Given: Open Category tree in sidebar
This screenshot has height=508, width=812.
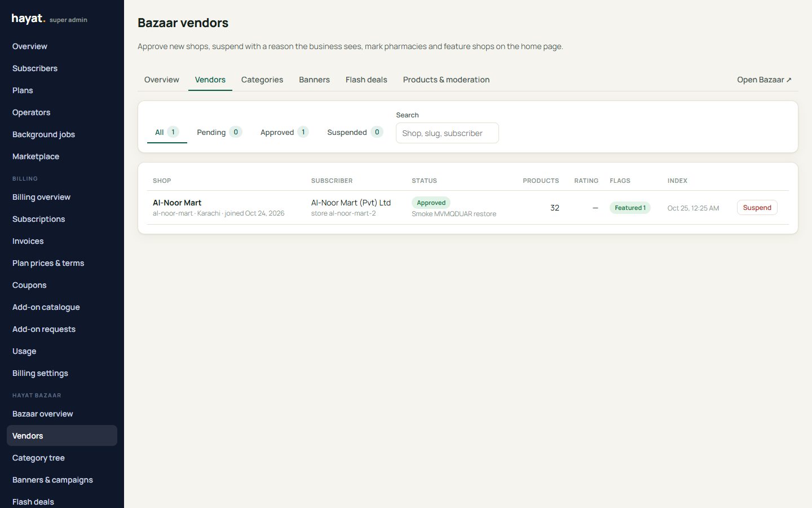Looking at the screenshot, I should point(38,458).
